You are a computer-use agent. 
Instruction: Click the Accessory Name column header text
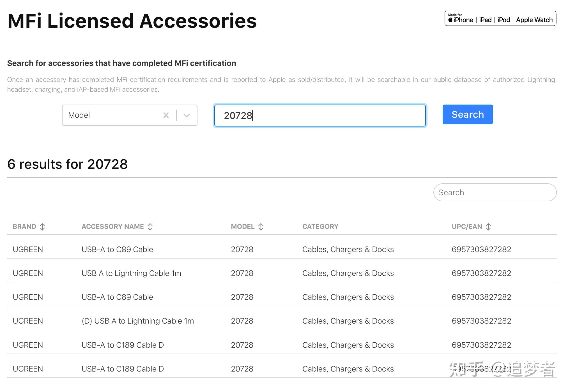(112, 227)
